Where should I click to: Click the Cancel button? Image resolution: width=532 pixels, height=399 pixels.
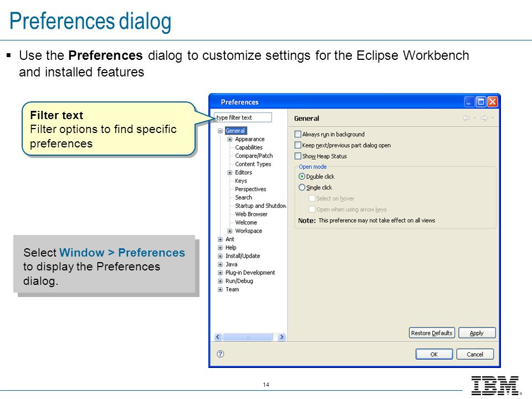pos(475,354)
